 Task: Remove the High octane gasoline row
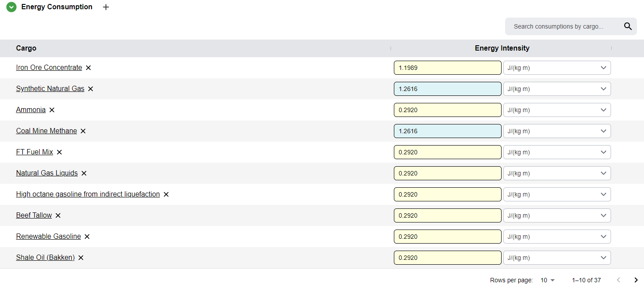point(166,194)
